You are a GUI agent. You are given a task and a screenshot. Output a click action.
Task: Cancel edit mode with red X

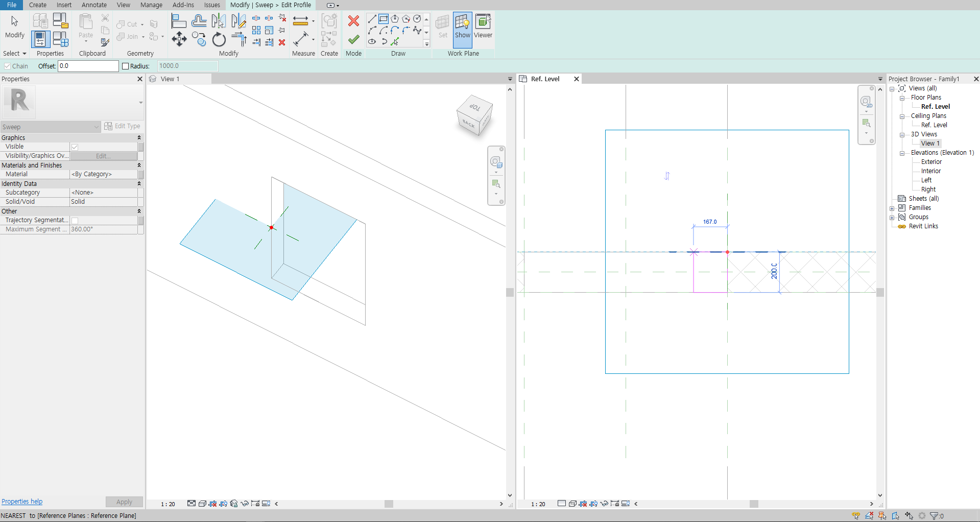point(353,21)
